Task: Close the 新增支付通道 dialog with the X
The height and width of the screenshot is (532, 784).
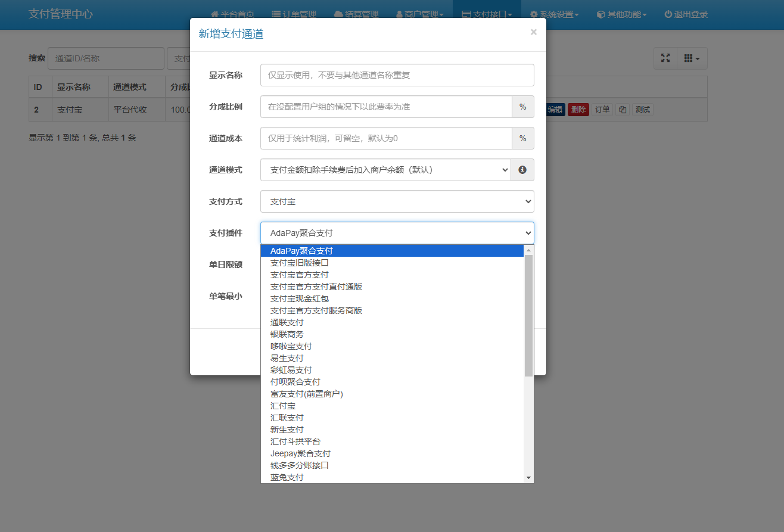Action: (x=533, y=32)
